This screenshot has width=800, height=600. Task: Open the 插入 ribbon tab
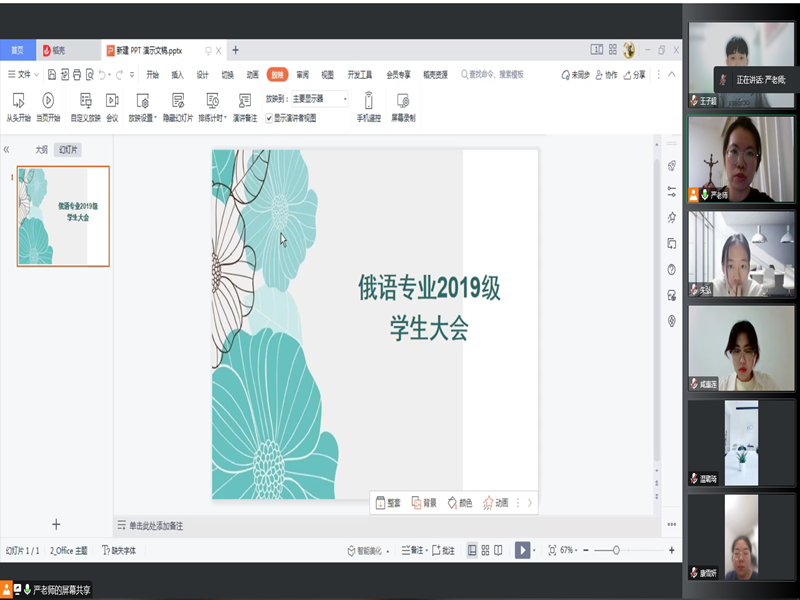point(177,74)
